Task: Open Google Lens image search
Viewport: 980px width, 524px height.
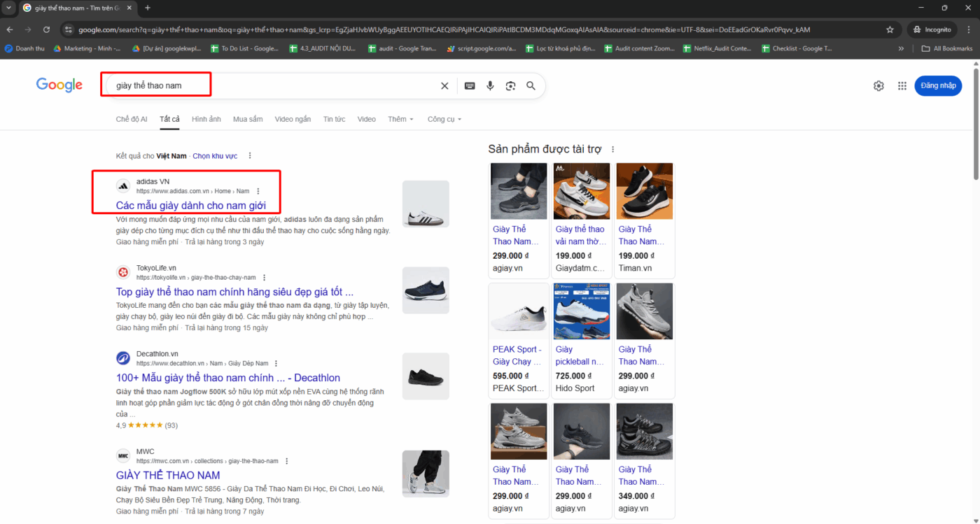Action: [x=510, y=85]
